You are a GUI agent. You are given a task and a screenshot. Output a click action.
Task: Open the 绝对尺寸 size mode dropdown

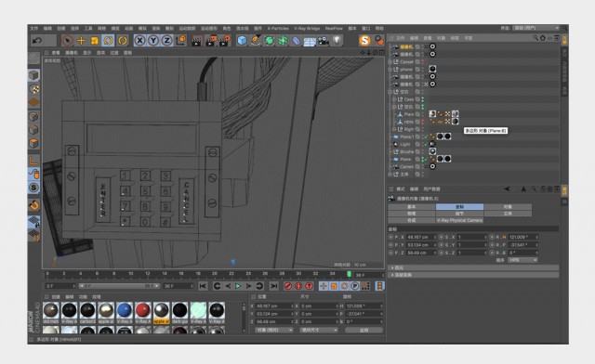319,331
